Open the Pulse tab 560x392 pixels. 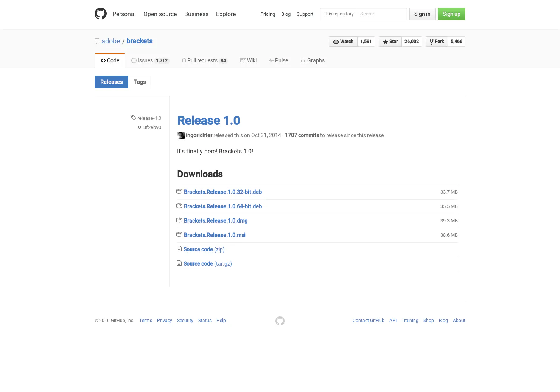point(278,60)
